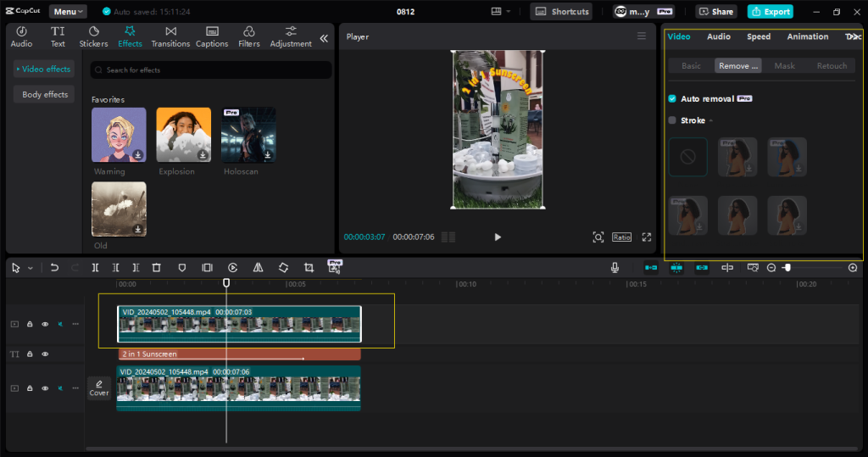The height and width of the screenshot is (457, 868).
Task: Click the Split tool in timeline toolbar
Action: coord(95,268)
